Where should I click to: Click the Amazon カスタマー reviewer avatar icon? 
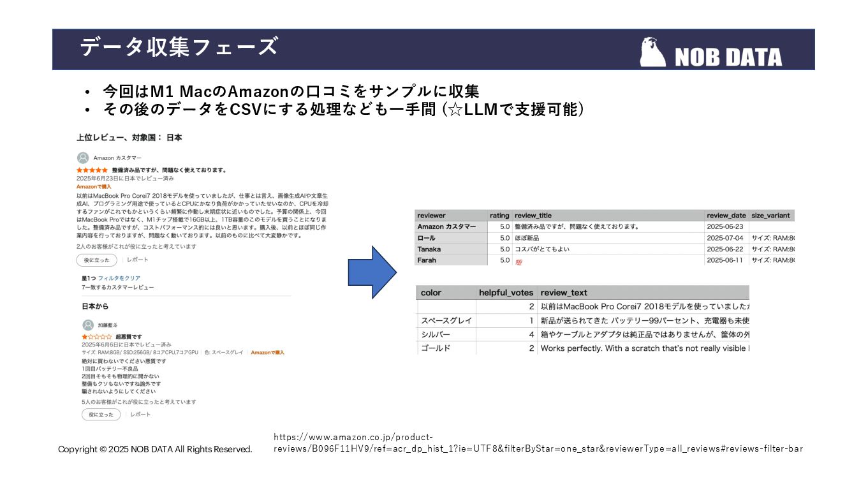tap(83, 158)
